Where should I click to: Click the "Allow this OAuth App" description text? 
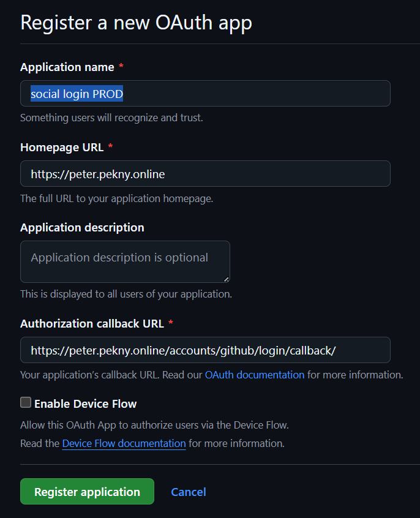coord(154,425)
